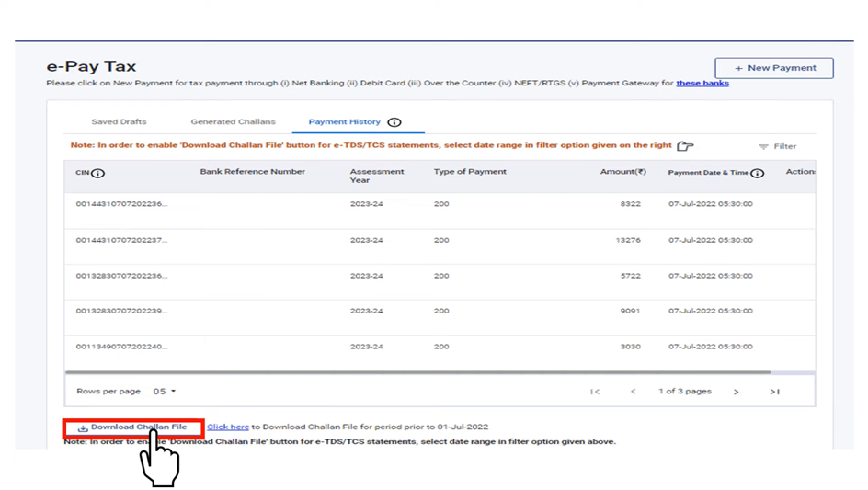Viewport: 868px width, 490px height.
Task: Select the payment row with amount 8322
Action: pyautogui.click(x=440, y=204)
